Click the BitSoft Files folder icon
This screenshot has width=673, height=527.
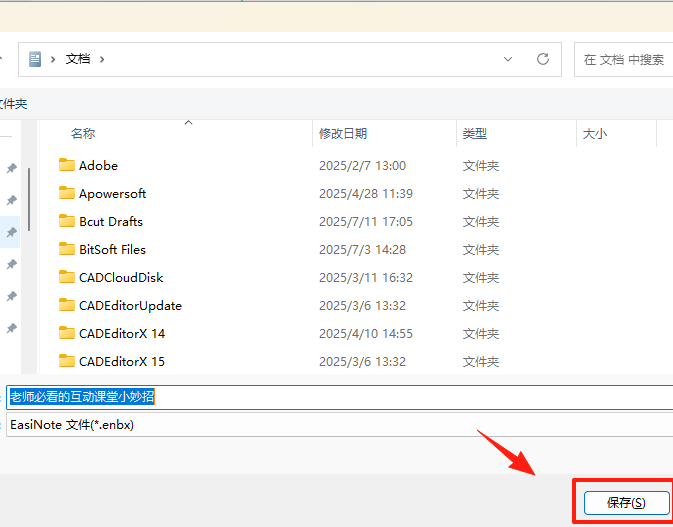point(67,249)
